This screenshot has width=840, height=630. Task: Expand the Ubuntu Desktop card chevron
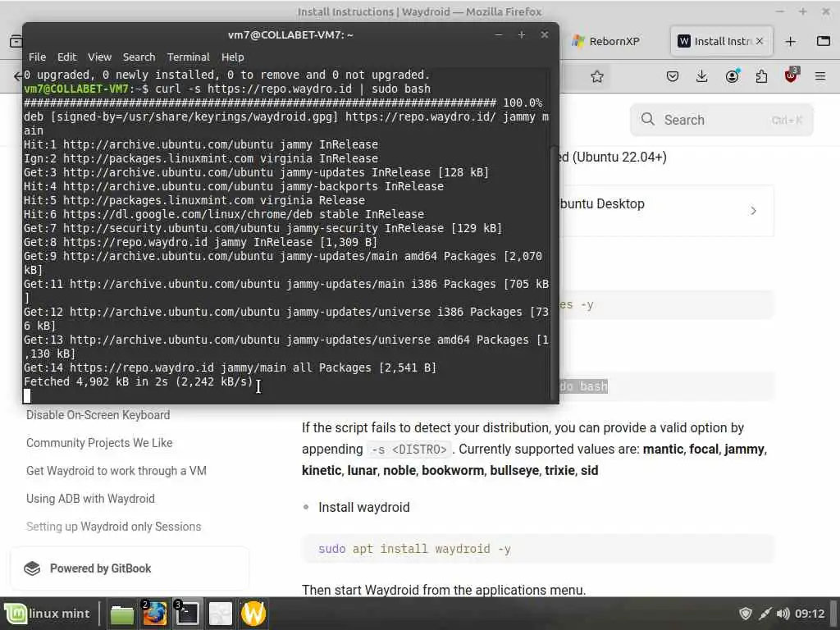point(753,211)
